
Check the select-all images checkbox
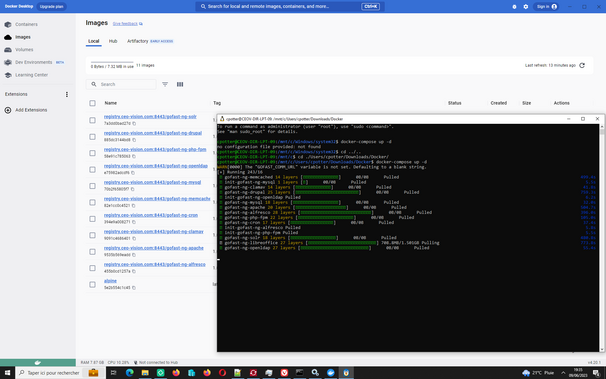pos(92,103)
